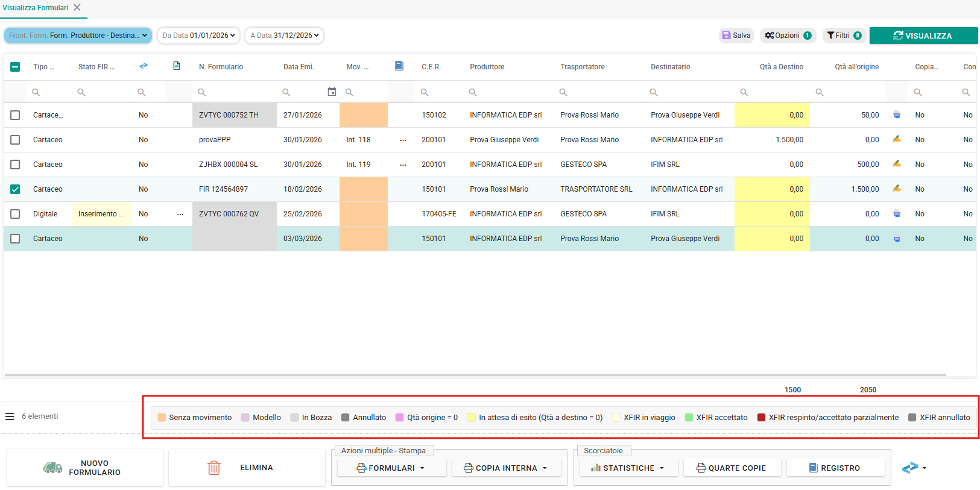Expand the STATISTICHE dropdown

point(628,468)
